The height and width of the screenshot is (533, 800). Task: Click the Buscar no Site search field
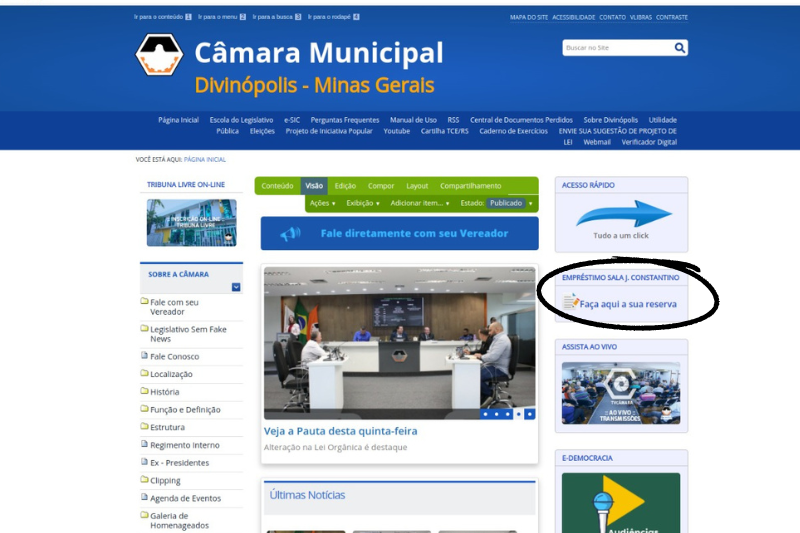tap(618, 48)
